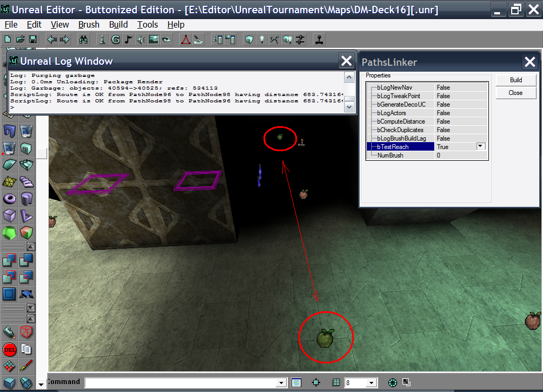The image size is (543, 392).
Task: Close the Unreal Log Window
Action: coord(346,61)
